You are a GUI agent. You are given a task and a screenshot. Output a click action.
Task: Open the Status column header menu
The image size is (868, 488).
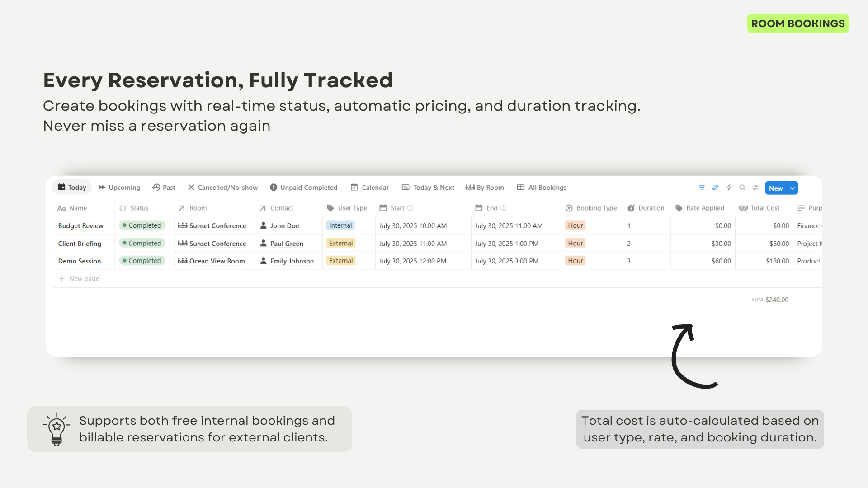[134, 208]
